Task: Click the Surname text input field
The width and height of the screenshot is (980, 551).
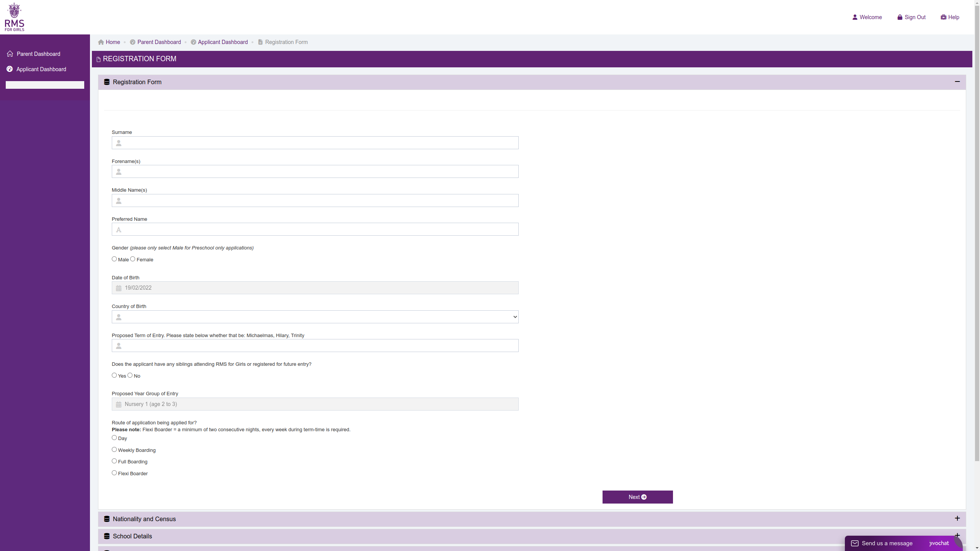Action: (315, 142)
